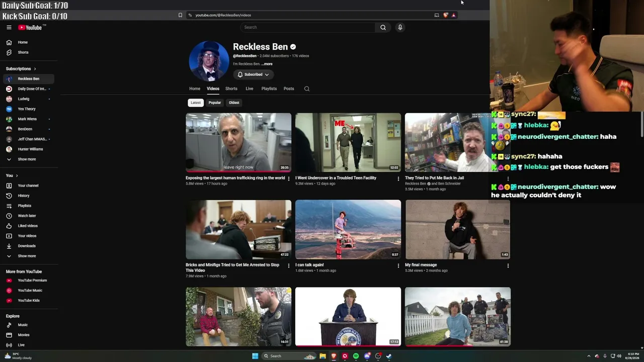The image size is (644, 362).
Task: Play the Troubled Teen Facility thumbnail
Action: pos(348,142)
